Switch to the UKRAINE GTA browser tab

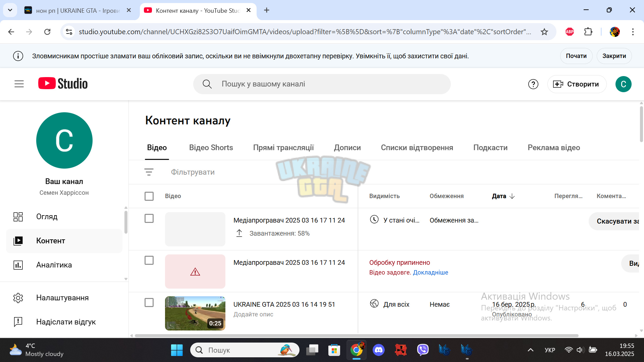[78, 10]
